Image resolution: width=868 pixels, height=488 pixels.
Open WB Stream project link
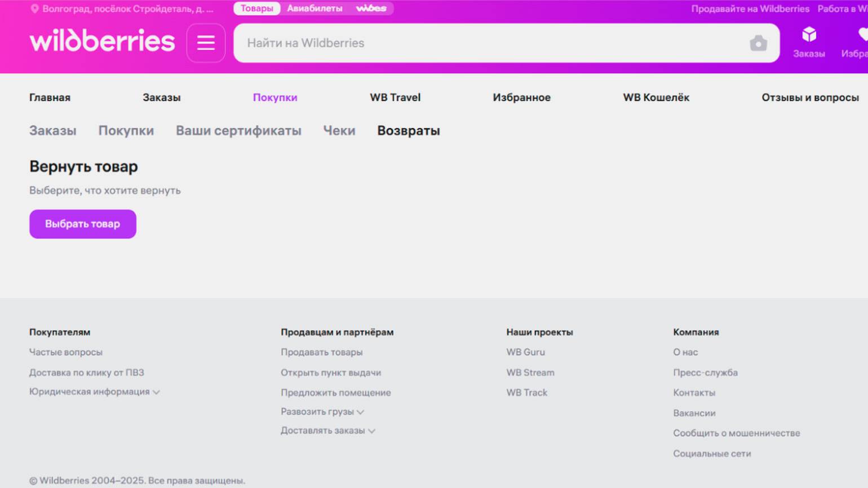pos(530,372)
